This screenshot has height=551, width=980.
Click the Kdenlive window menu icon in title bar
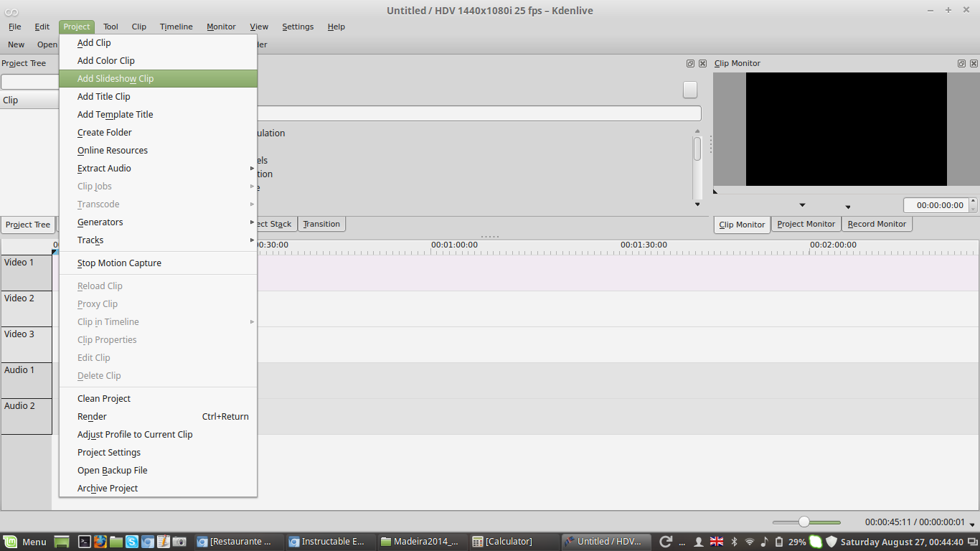click(x=11, y=11)
